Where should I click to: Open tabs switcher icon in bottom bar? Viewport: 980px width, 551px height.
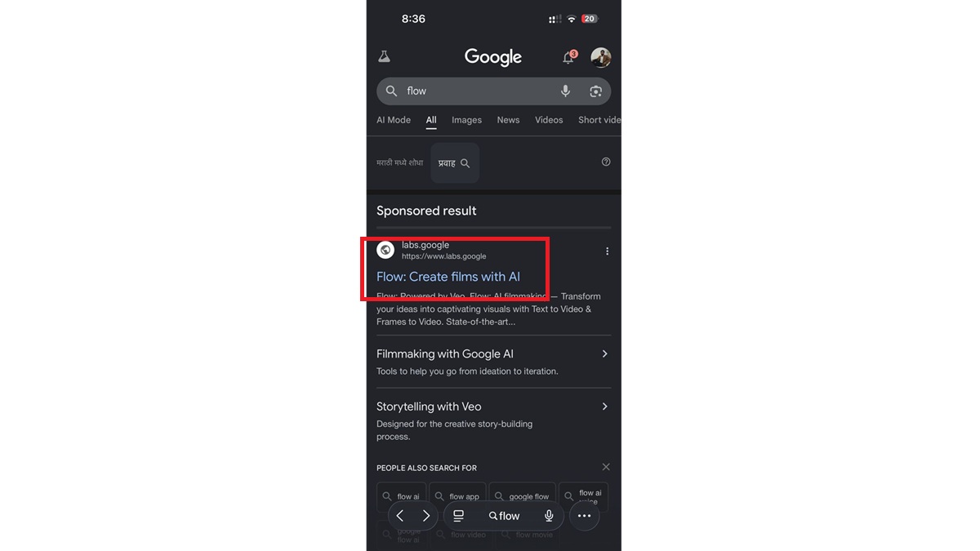coord(459,516)
